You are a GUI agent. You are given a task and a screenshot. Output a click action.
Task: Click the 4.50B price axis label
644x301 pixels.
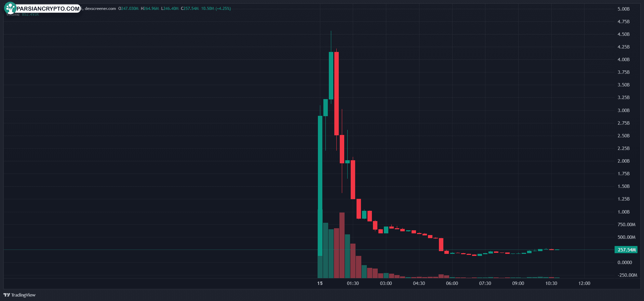[623, 34]
